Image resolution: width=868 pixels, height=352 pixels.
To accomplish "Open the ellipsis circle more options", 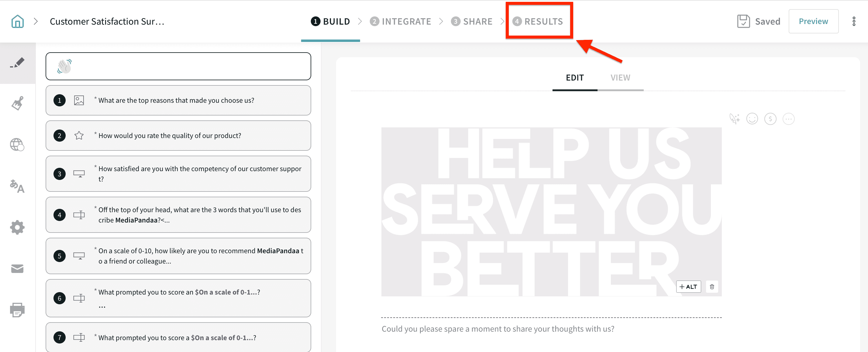I will [x=788, y=119].
